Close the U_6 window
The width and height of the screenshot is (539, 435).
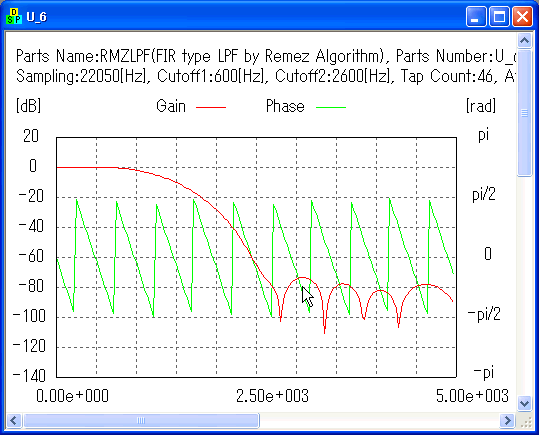pos(522,16)
